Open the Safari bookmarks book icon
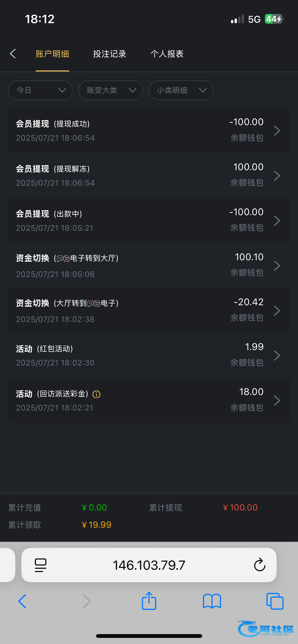 pyautogui.click(x=212, y=601)
